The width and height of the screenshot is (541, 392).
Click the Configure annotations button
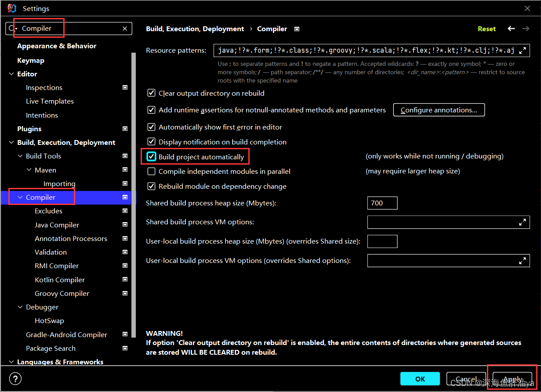pos(439,110)
